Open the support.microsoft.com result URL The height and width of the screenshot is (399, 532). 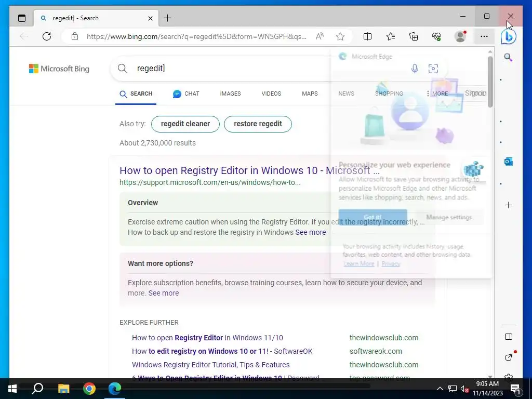(210, 182)
